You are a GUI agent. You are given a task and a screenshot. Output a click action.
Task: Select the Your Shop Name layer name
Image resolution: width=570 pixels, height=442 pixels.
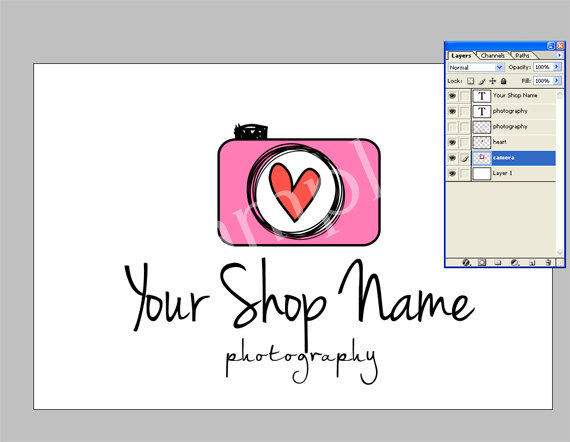point(515,95)
